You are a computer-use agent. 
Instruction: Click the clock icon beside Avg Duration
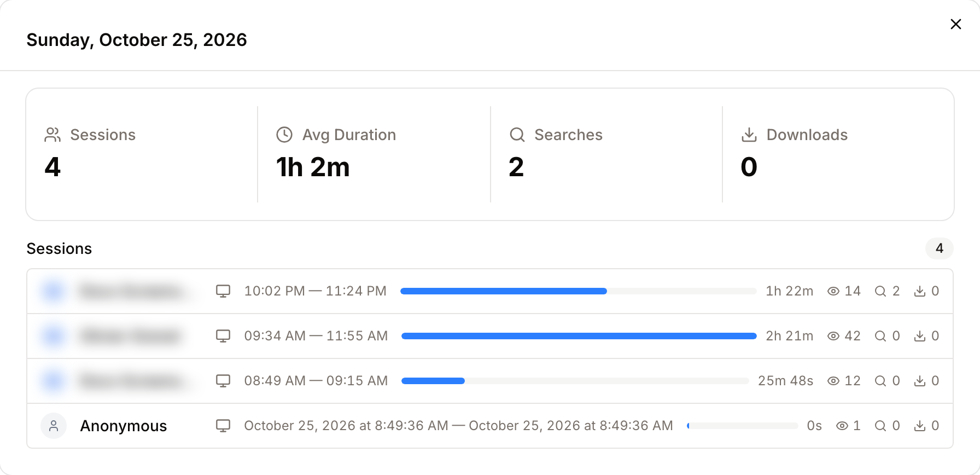point(284,135)
